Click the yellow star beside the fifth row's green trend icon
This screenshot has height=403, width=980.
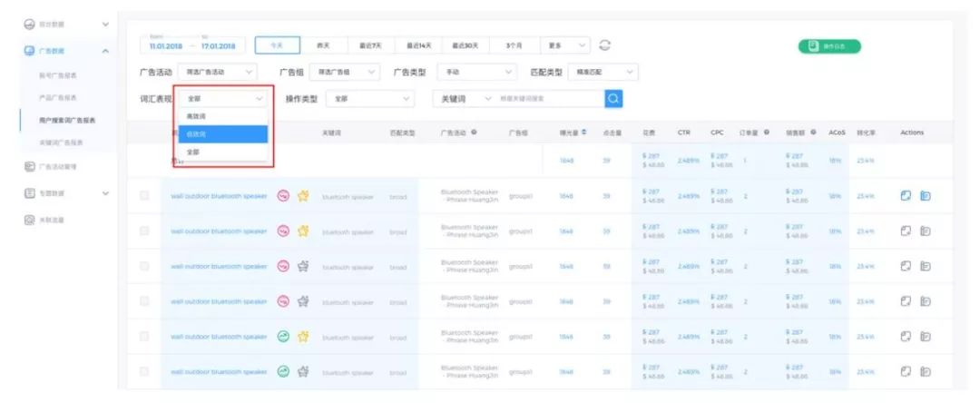(x=303, y=336)
